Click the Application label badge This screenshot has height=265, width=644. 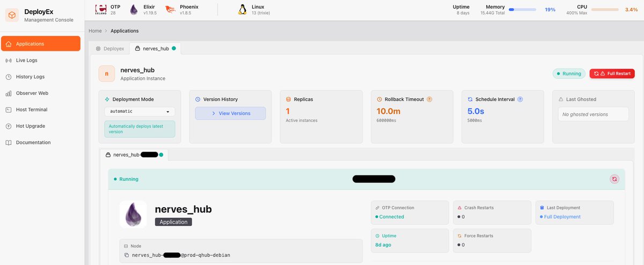[x=173, y=222]
